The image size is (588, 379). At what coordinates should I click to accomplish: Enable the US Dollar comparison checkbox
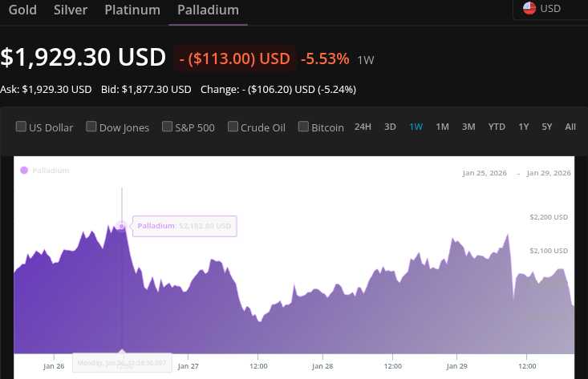[22, 127]
